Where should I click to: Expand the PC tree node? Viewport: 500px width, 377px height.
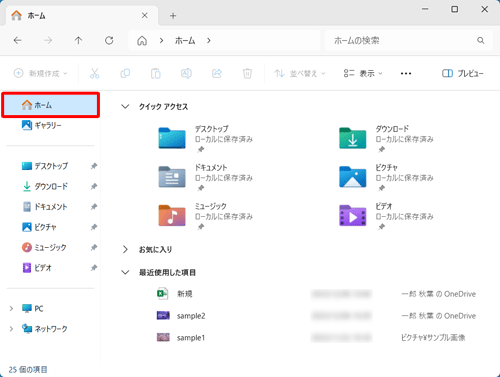[x=11, y=309]
